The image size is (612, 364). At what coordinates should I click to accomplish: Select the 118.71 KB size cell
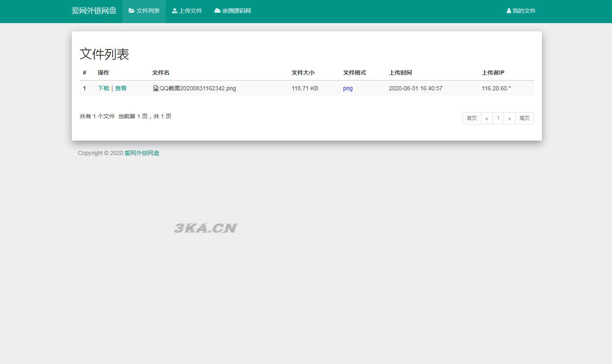click(x=305, y=88)
